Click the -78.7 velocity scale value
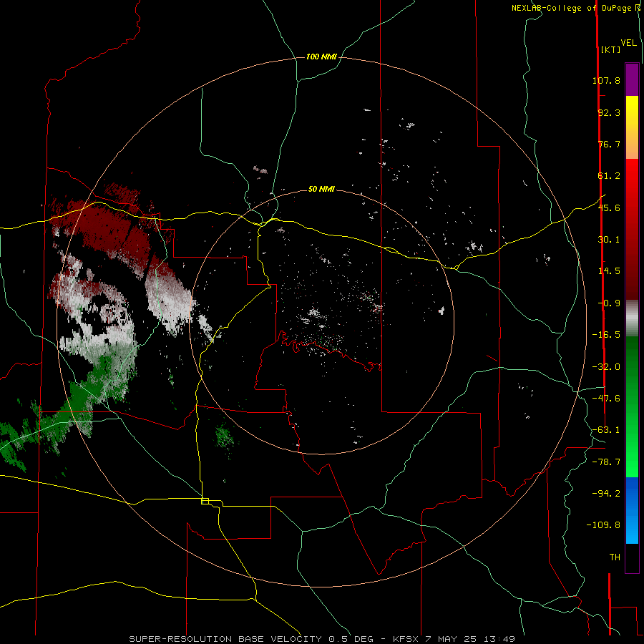The width and height of the screenshot is (644, 644). pos(606,462)
